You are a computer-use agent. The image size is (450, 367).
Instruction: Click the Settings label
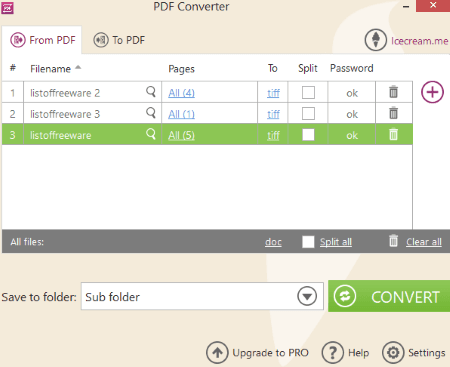click(427, 353)
